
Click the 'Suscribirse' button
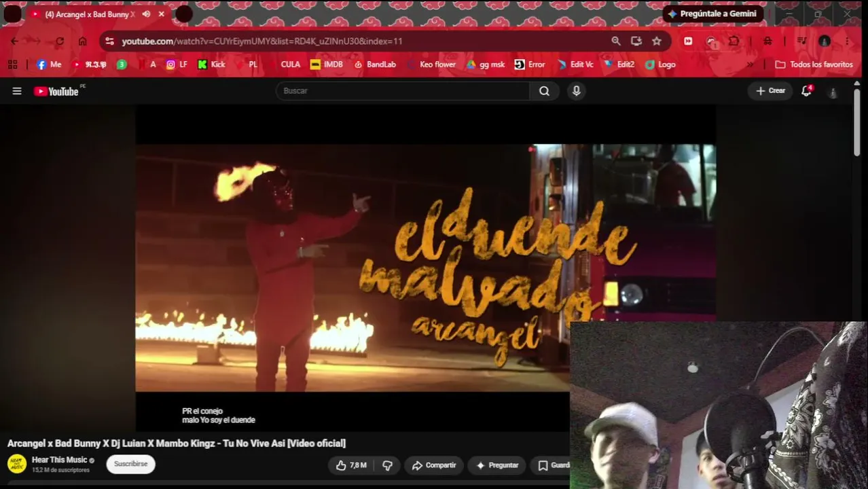coord(130,465)
